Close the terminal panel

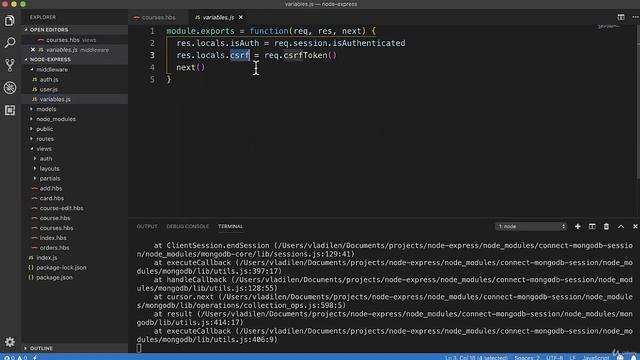(x=635, y=227)
